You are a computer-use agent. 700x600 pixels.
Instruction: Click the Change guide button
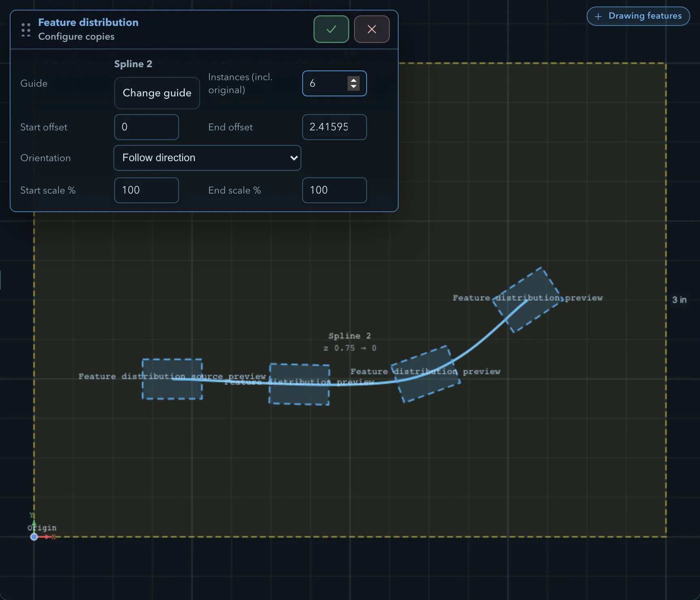pos(157,93)
